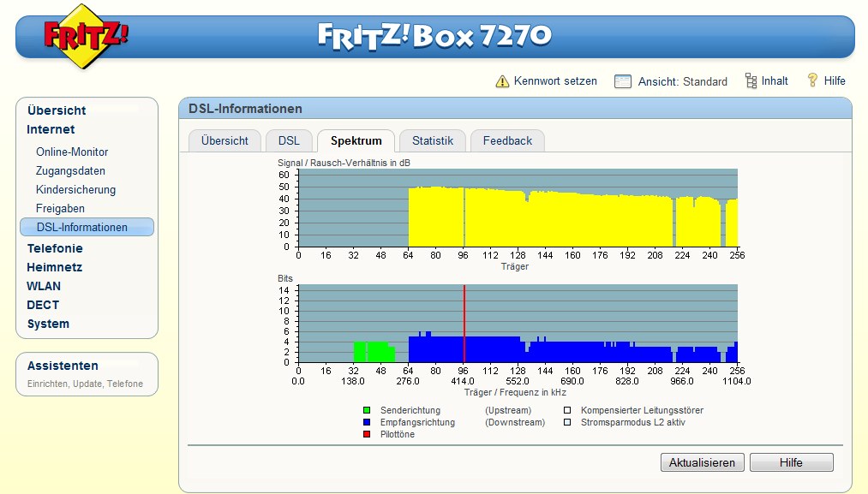This screenshot has width=868, height=494.
Task: Open Freigaben submenu item
Action: (x=60, y=209)
